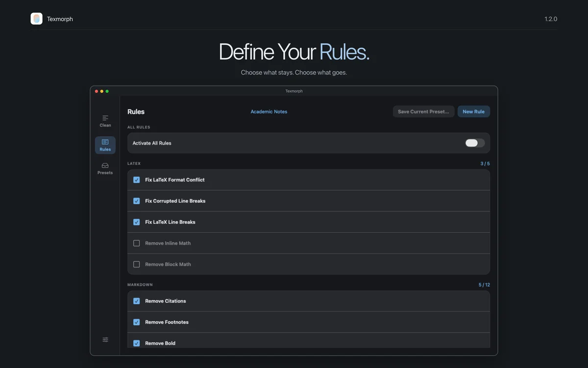Uncheck Fix LaTeX Line Breaks checkbox

[137, 222]
